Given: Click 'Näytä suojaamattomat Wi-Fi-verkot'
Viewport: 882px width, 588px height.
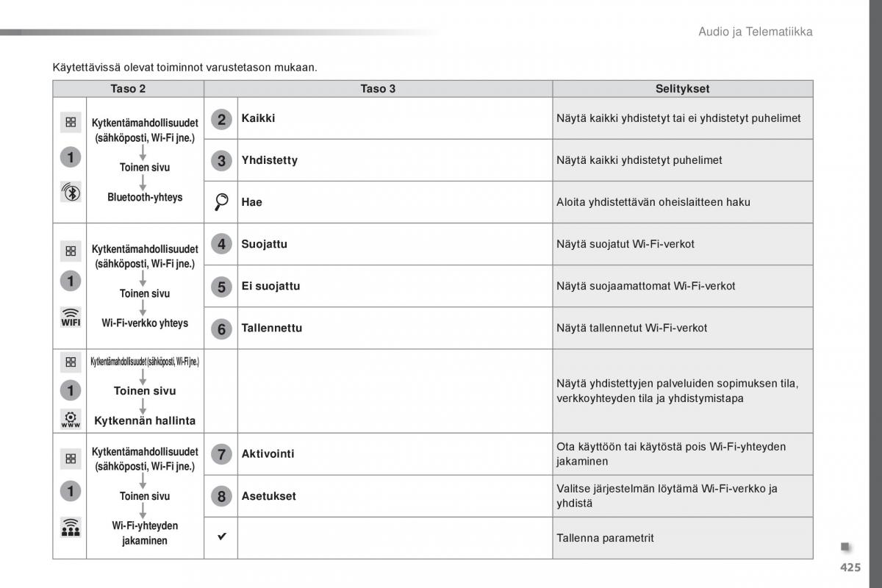Looking at the screenshot, I should point(646,285).
